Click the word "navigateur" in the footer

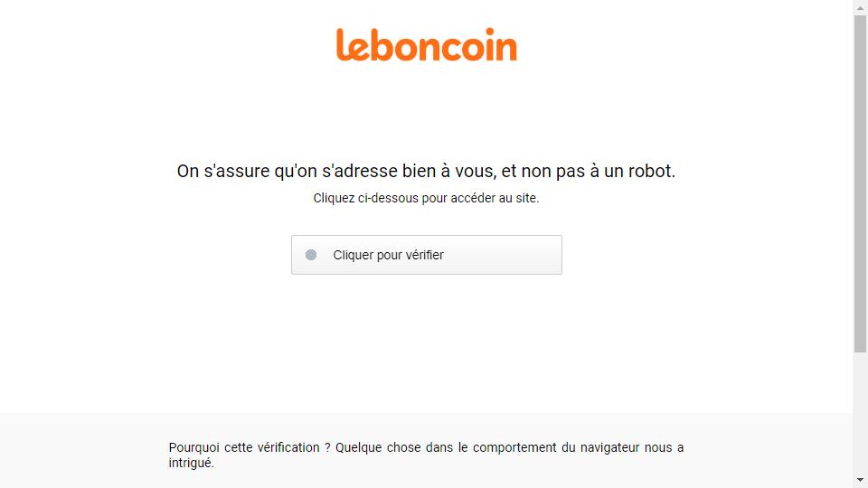click(609, 447)
